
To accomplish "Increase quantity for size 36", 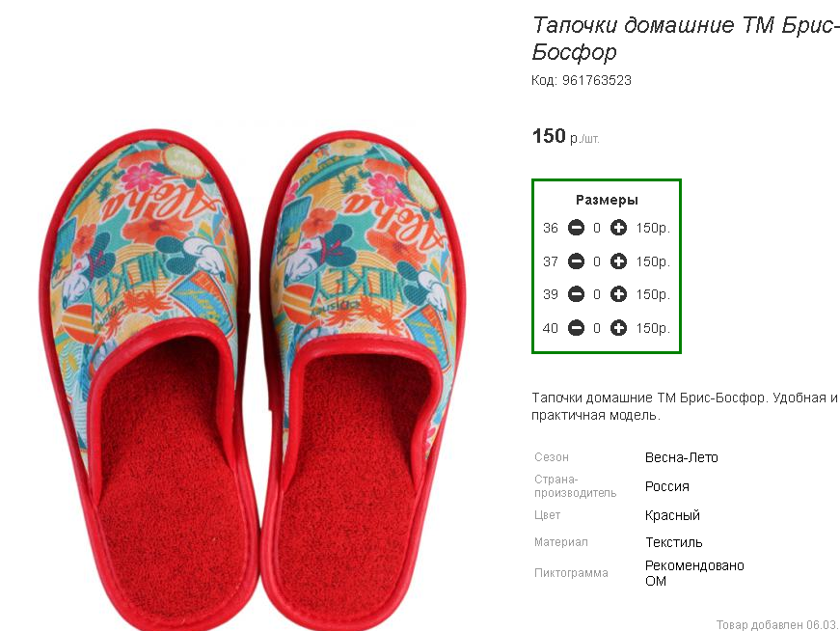I will tap(618, 228).
